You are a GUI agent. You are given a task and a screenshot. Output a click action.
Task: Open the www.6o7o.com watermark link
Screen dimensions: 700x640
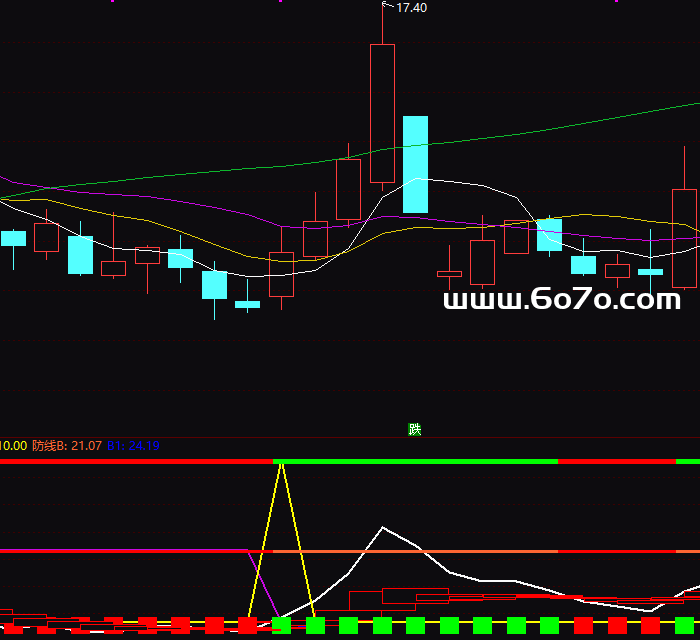pos(561,299)
